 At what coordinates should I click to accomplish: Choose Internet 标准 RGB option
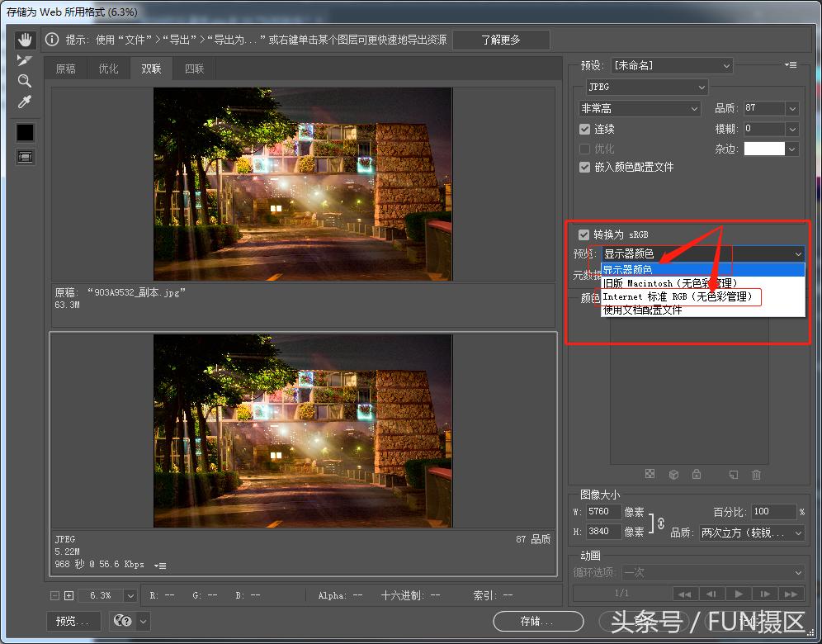tap(702, 297)
